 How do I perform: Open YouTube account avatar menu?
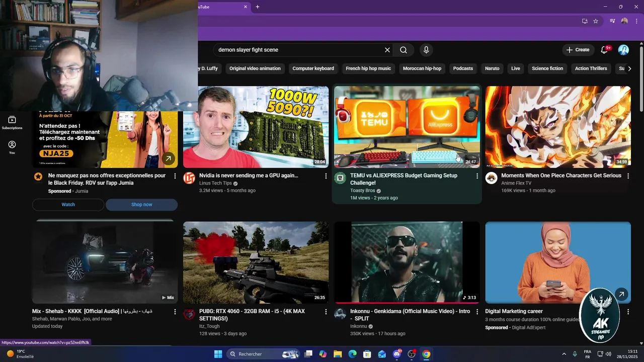click(623, 50)
